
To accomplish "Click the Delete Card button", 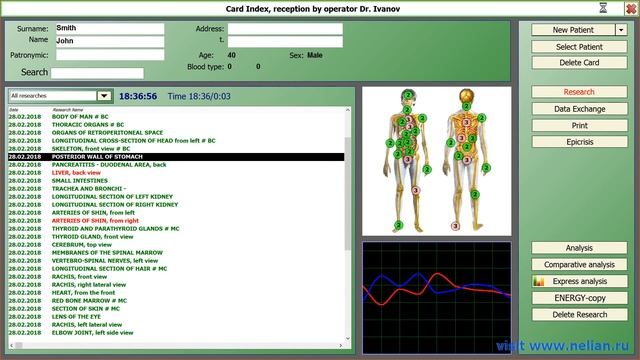I will click(x=579, y=62).
